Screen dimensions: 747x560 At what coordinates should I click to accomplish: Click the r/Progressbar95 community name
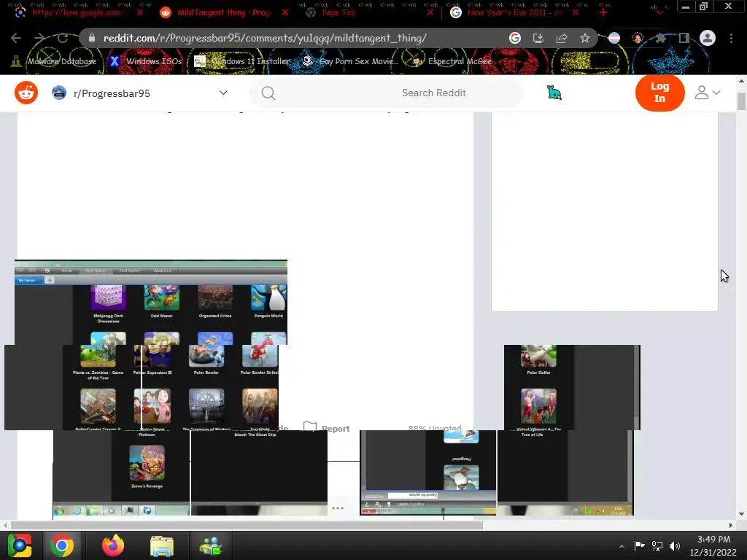point(112,93)
